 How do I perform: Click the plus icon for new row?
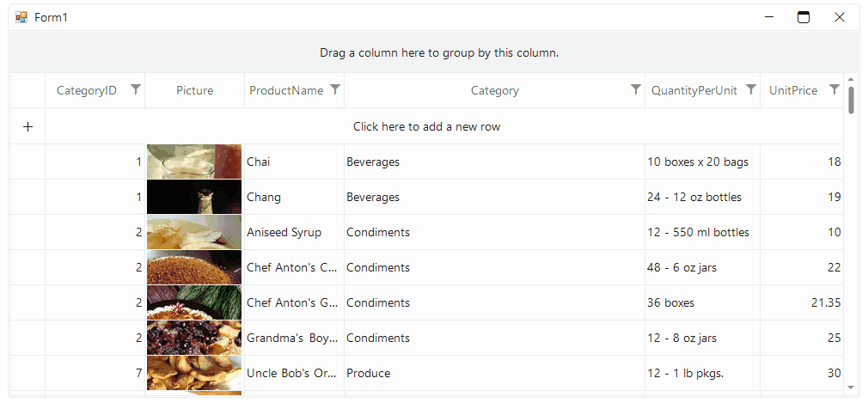[x=28, y=126]
